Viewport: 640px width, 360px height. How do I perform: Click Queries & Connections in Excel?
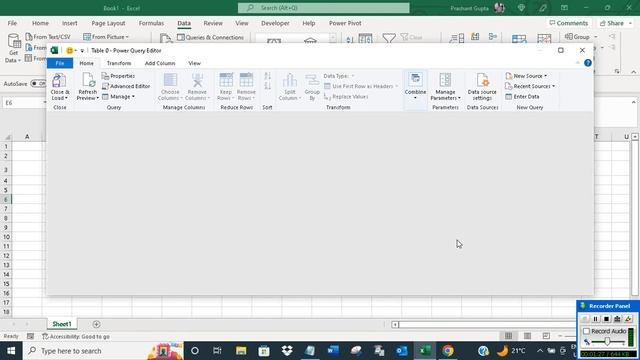click(211, 37)
